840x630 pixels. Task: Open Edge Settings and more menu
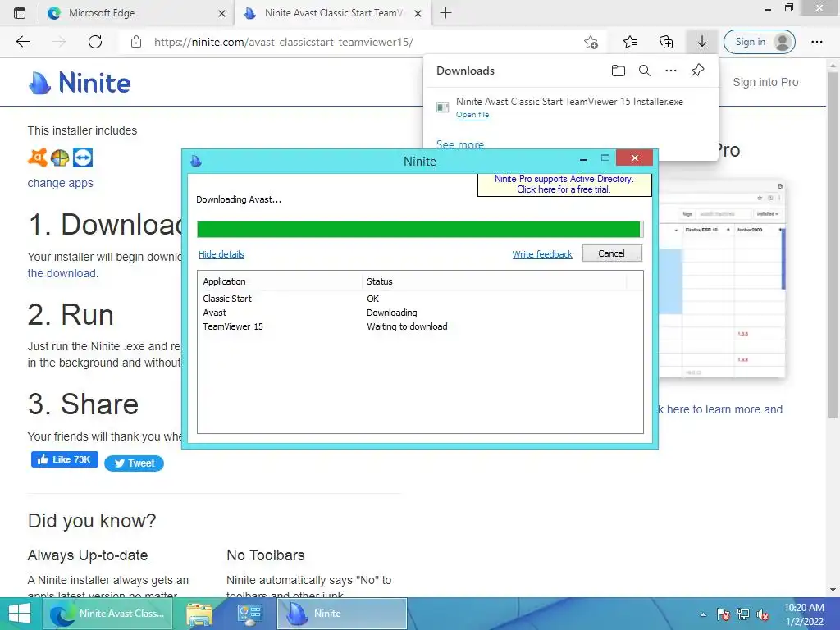click(817, 42)
